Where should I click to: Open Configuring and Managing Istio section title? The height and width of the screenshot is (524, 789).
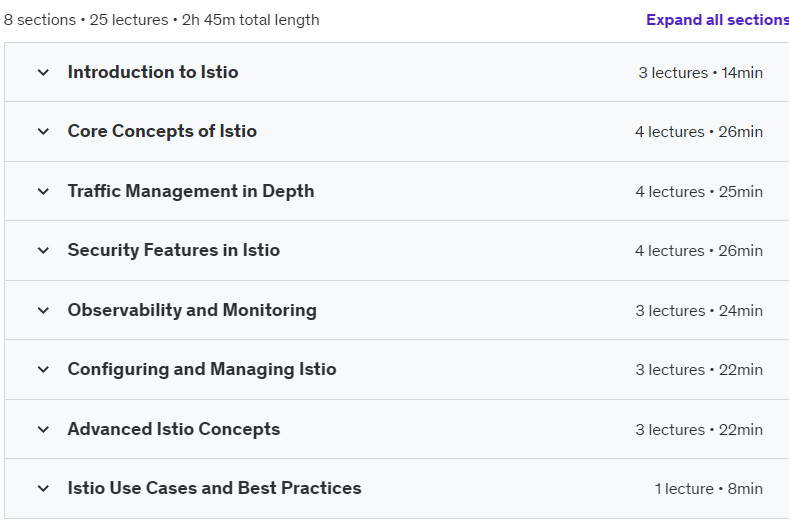point(202,369)
